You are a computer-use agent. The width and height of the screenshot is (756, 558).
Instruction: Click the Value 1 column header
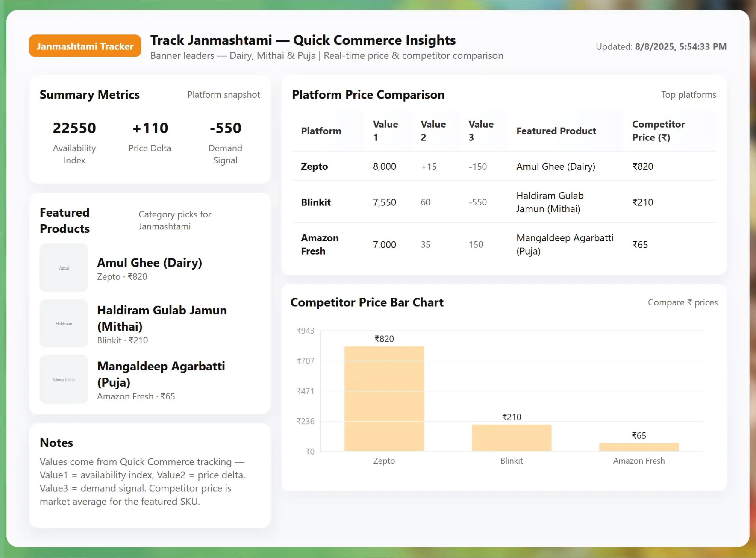point(385,131)
